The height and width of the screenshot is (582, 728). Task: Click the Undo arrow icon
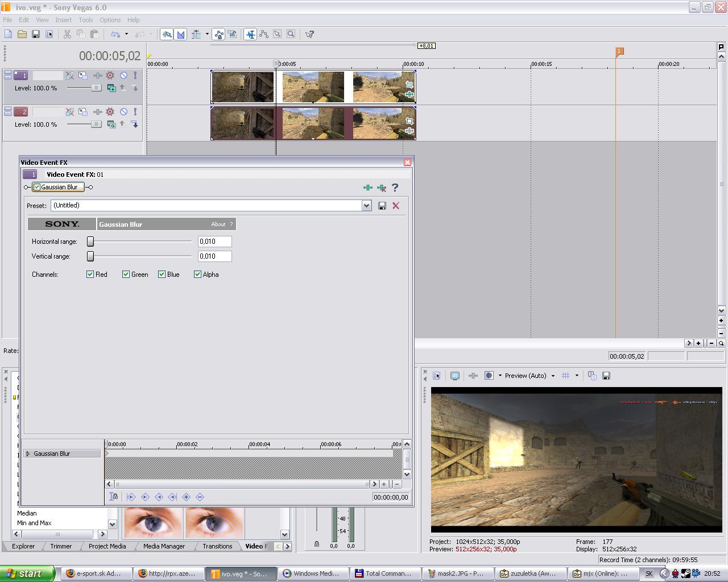pos(115,34)
